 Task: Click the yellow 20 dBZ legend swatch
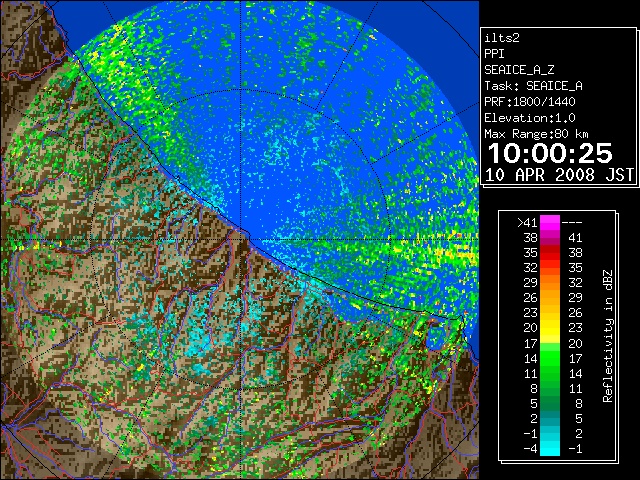550,327
